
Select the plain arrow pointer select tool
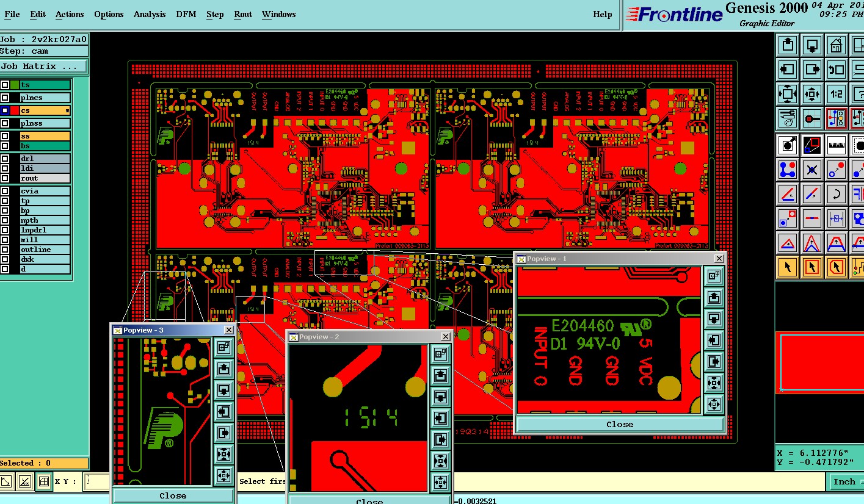coord(788,267)
